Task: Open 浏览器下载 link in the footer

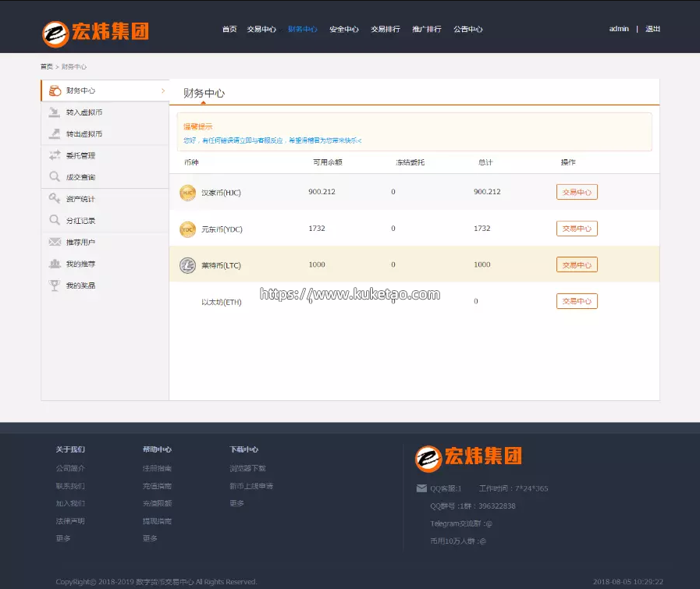Action: tap(247, 468)
